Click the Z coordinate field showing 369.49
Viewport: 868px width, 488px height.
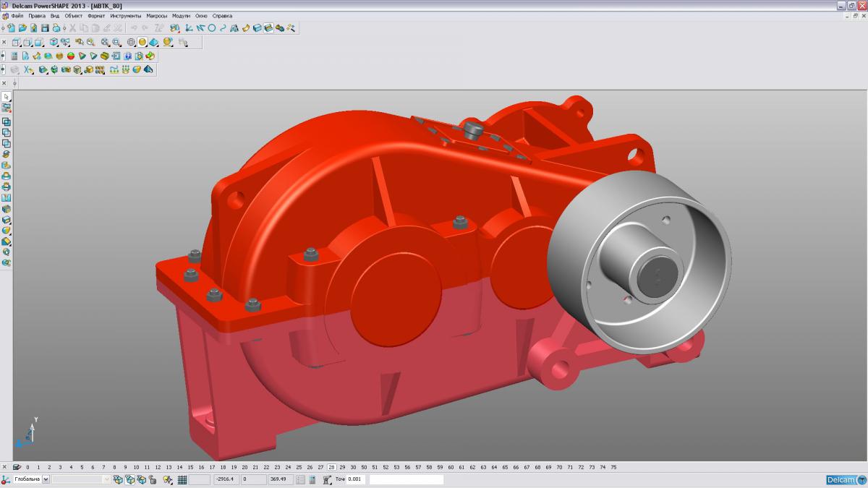click(x=281, y=479)
